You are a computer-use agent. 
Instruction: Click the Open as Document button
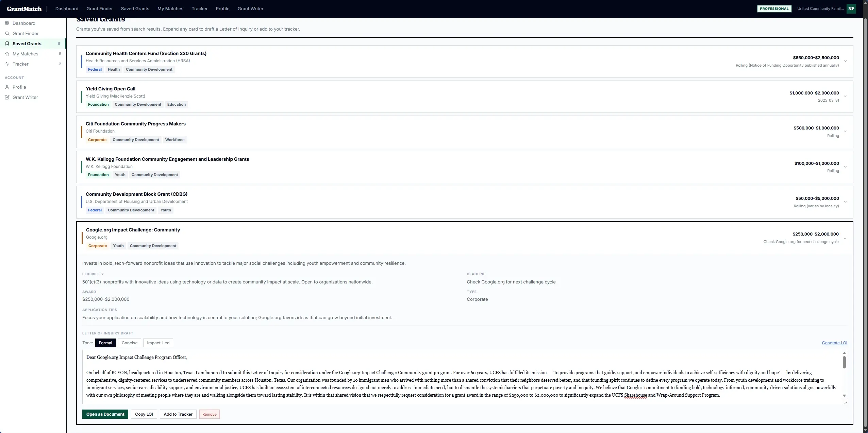(x=105, y=414)
